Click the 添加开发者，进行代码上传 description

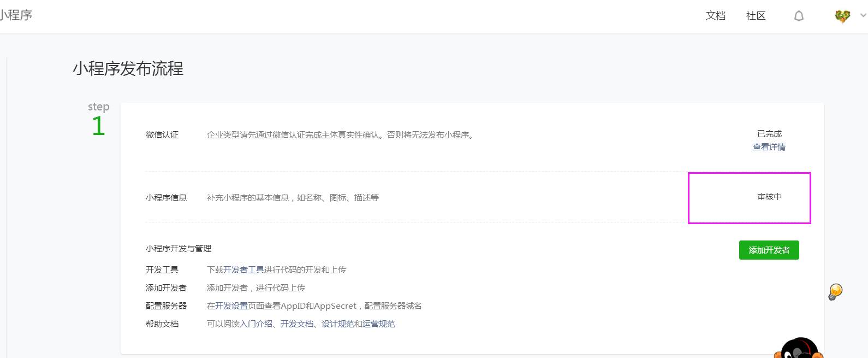click(256, 288)
